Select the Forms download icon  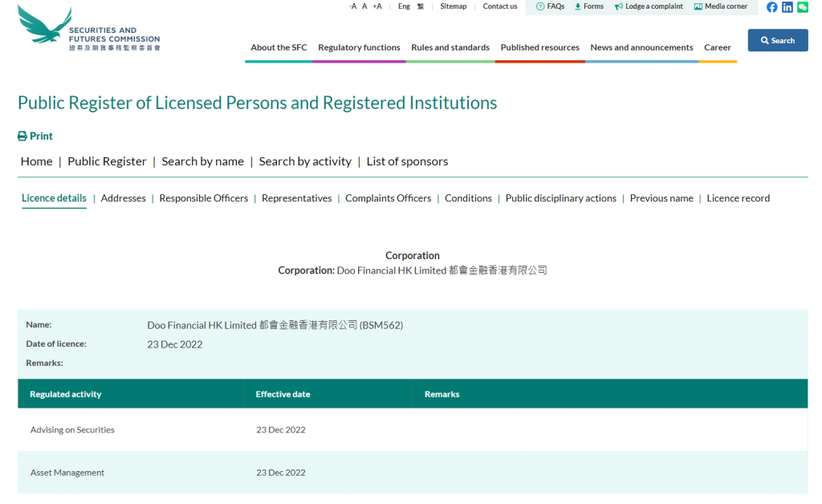tap(577, 6)
